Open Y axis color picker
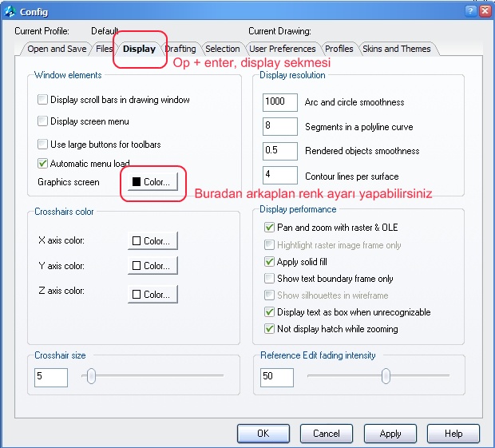Image resolution: width=495 pixels, height=448 pixels. (152, 265)
